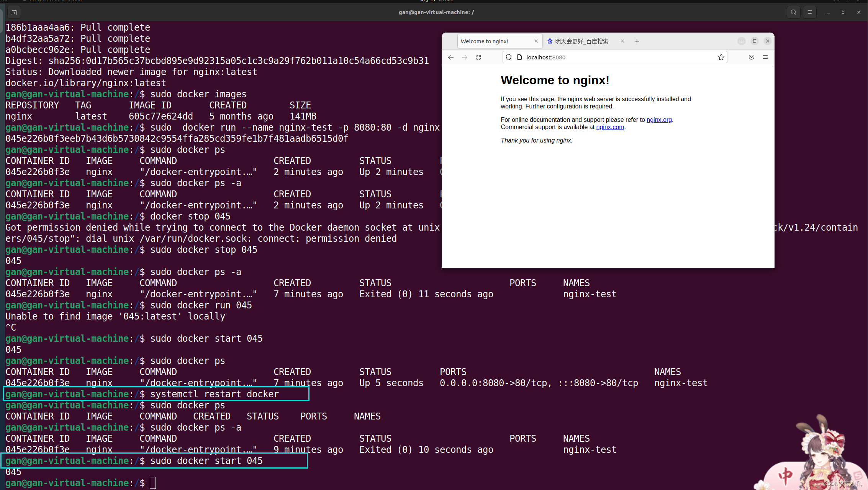The image size is (868, 490).
Task: Go forward in the Firefox window
Action: pos(465,57)
